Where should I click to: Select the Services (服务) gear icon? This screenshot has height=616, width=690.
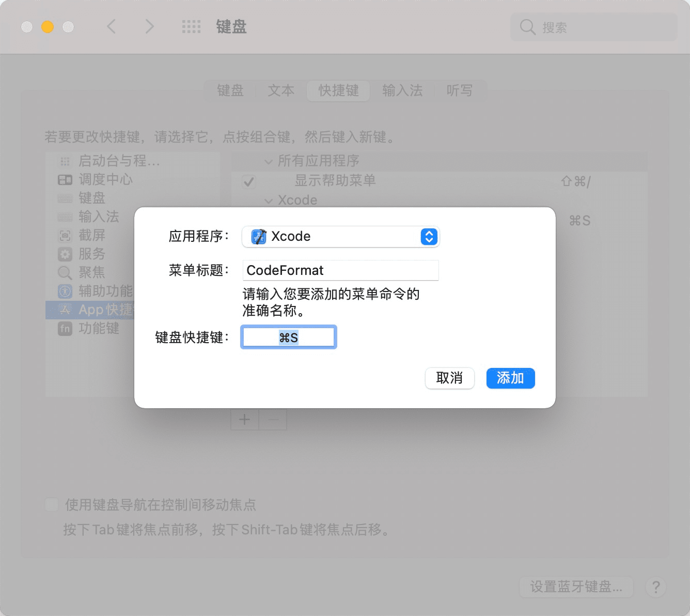[65, 254]
